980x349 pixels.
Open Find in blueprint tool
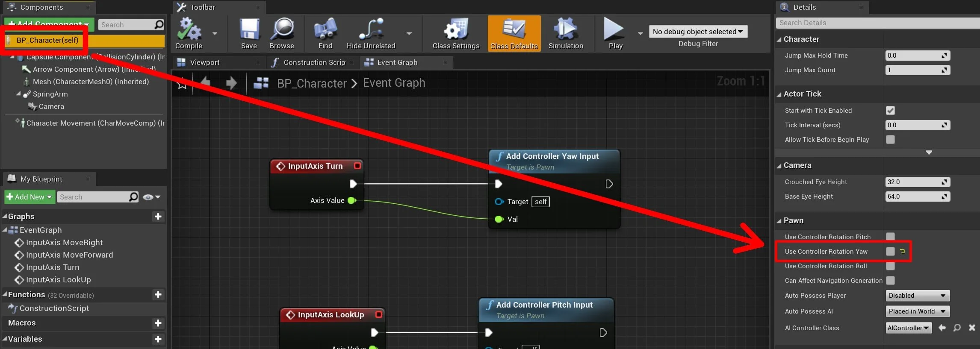click(325, 30)
